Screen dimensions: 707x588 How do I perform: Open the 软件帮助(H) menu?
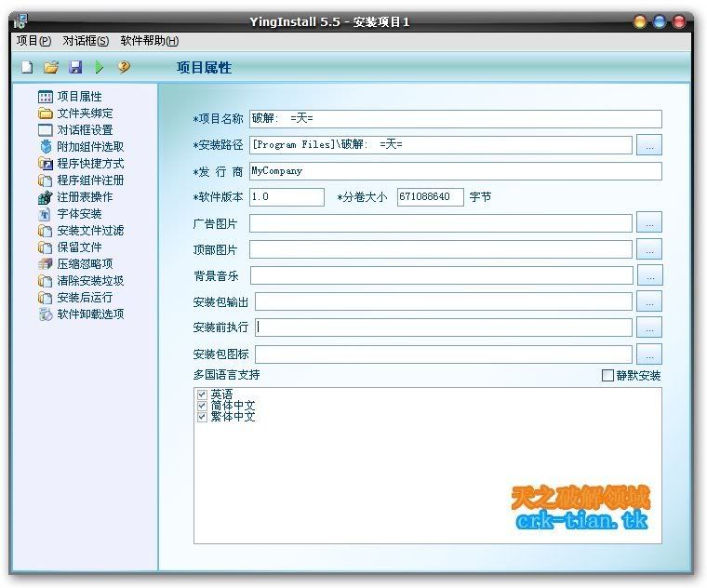149,41
